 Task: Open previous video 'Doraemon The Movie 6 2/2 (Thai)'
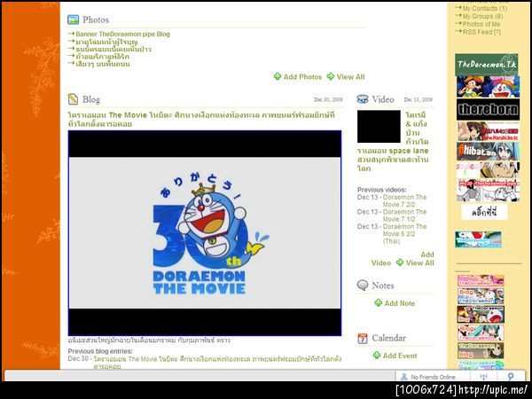point(404,234)
